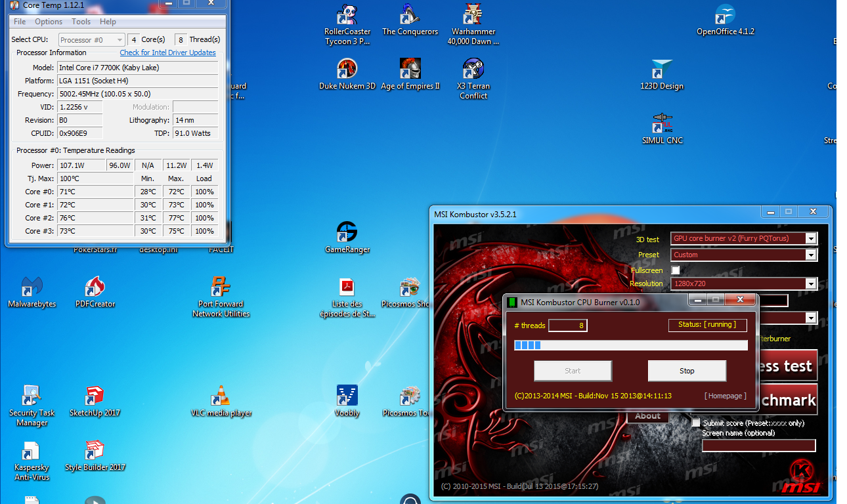Stop the CPU Burner test
This screenshot has width=847, height=504.
687,371
